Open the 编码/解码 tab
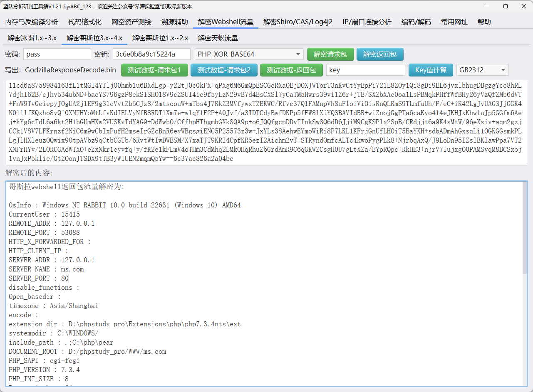This screenshot has width=533, height=392. click(416, 22)
